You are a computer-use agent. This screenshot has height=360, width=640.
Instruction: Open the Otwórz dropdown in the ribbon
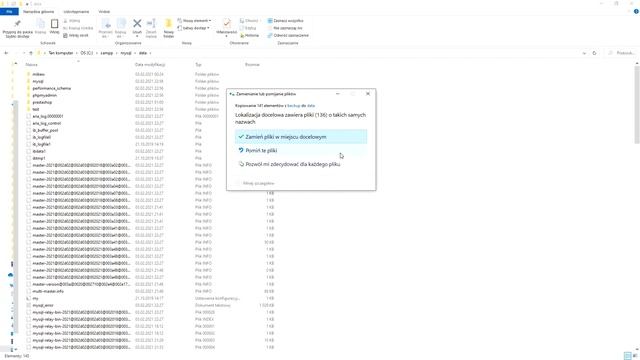[250, 21]
